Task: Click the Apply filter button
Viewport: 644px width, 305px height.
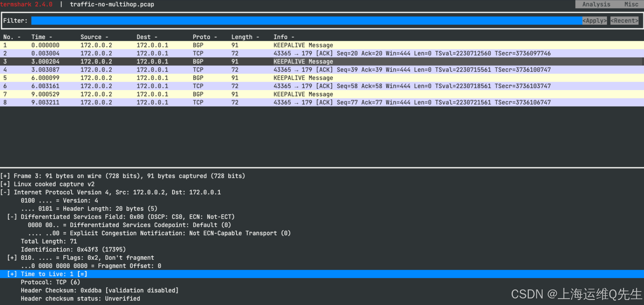Action: click(594, 21)
